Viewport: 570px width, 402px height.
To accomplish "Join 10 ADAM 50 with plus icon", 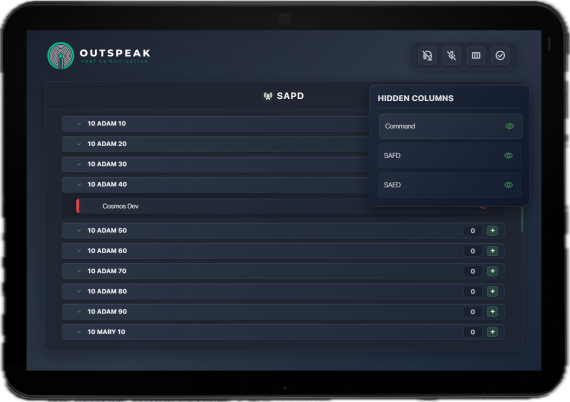I will click(x=493, y=231).
